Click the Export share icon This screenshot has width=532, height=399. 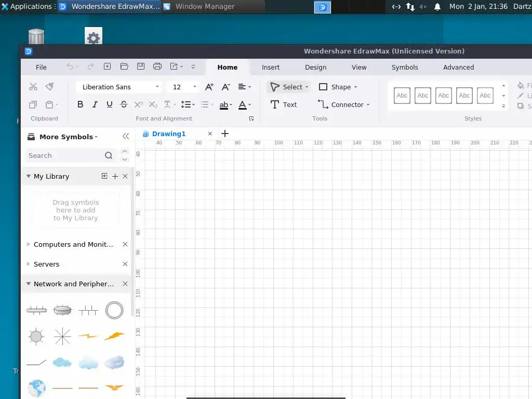(x=174, y=66)
